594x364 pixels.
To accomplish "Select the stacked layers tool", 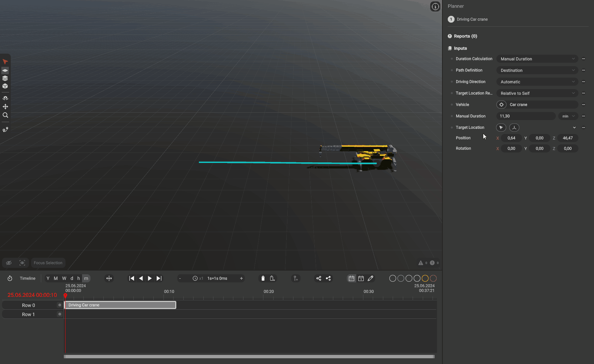I will click(x=5, y=78).
